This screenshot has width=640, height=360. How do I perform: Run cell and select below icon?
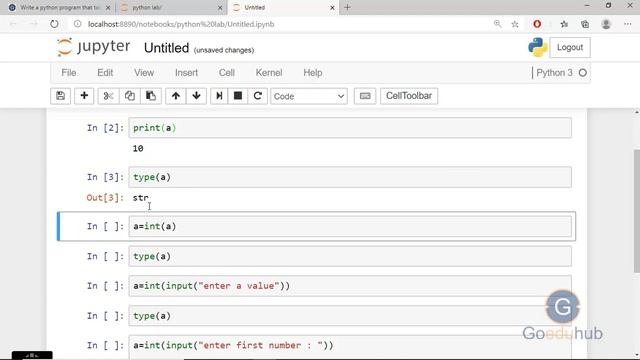pos(219,96)
